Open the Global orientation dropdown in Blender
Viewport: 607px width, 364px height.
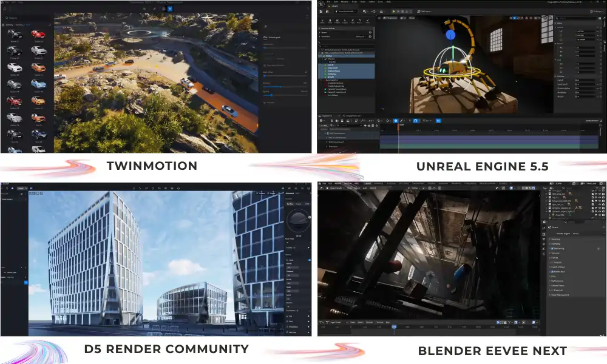(x=414, y=188)
